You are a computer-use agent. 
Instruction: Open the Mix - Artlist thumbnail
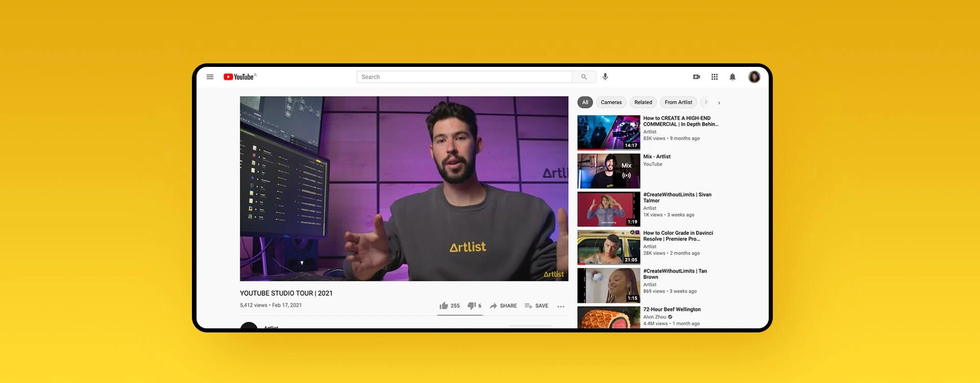(608, 171)
